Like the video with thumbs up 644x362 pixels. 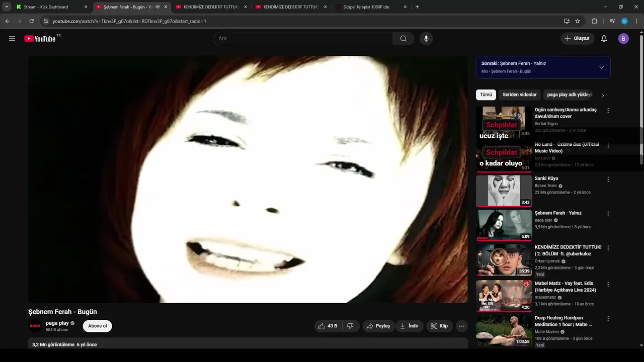[x=328, y=326]
